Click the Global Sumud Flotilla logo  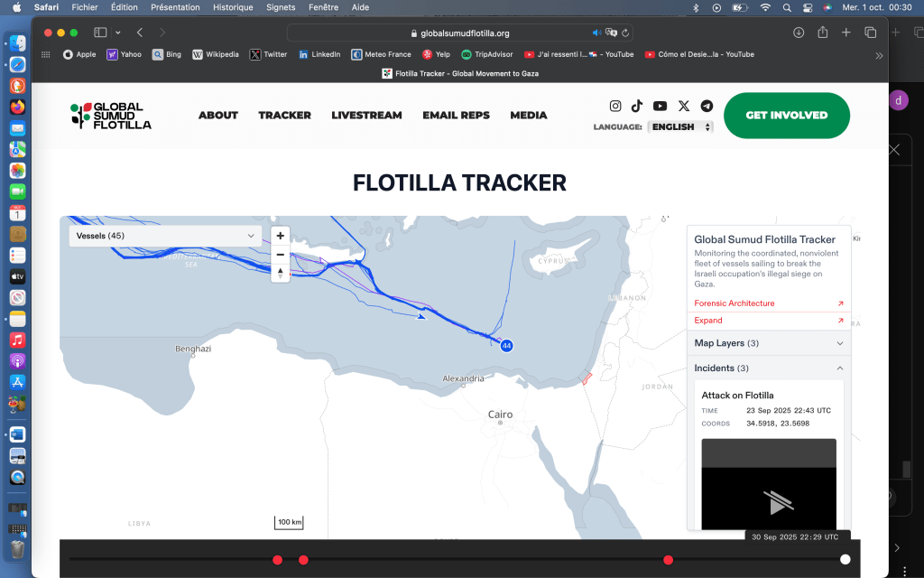[111, 116]
